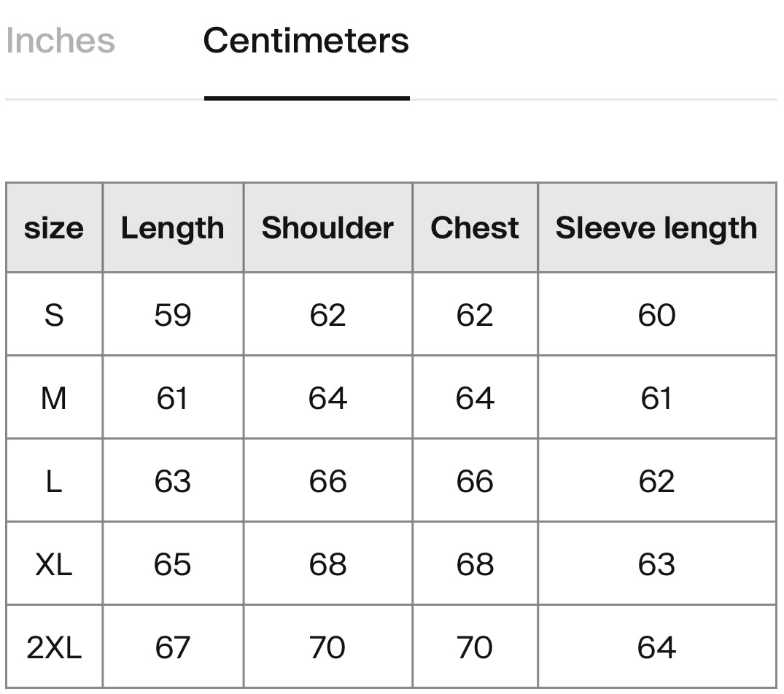The height and width of the screenshot is (694, 784).
Task: Switch to the Inches tab
Action: (60, 41)
